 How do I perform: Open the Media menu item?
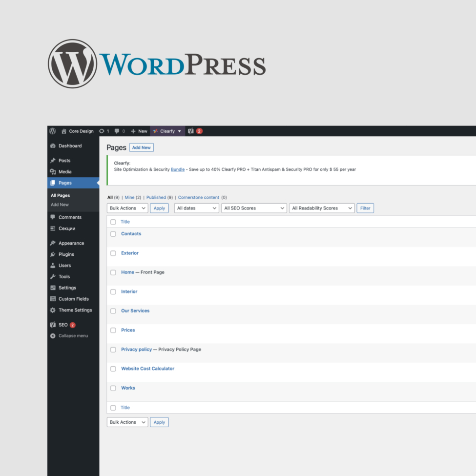(73, 171)
